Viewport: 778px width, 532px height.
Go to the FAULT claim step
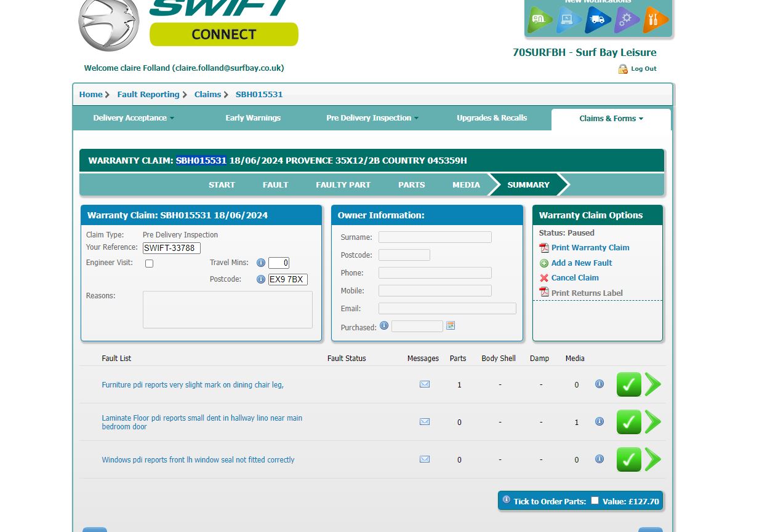[x=275, y=185]
